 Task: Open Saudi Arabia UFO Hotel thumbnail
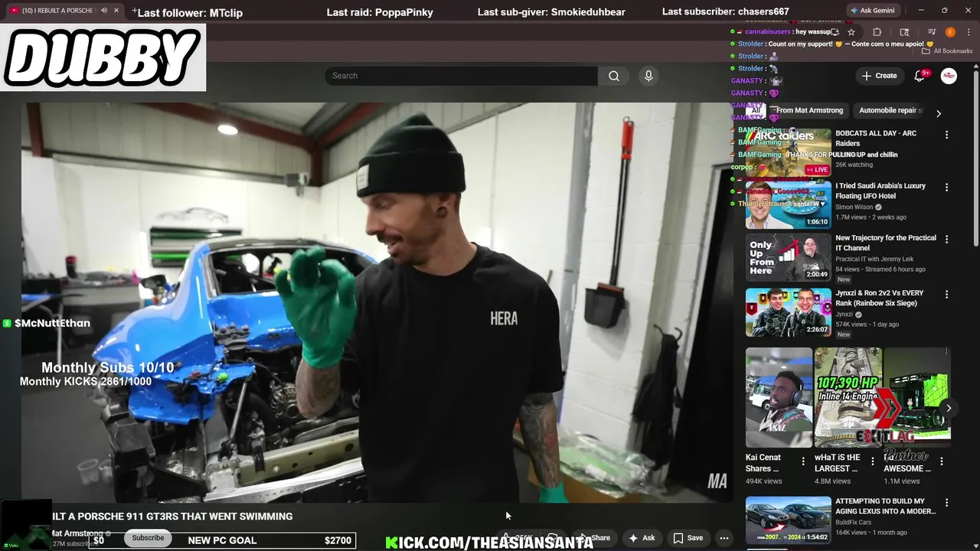(788, 204)
